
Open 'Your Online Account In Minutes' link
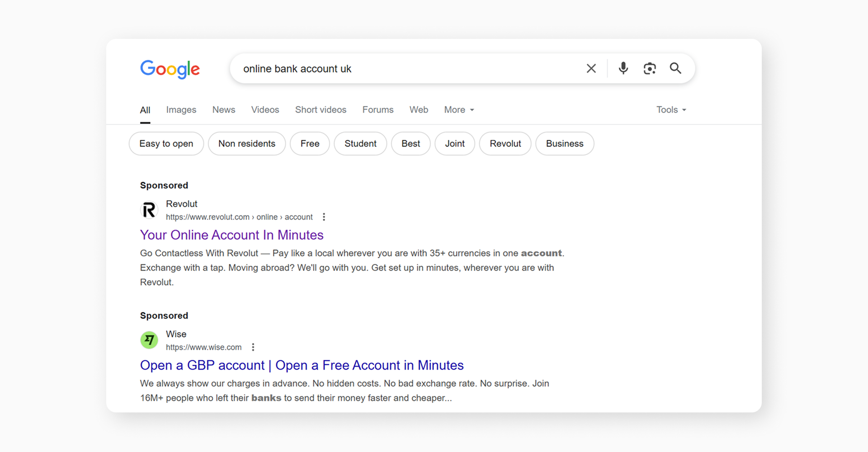(232, 235)
